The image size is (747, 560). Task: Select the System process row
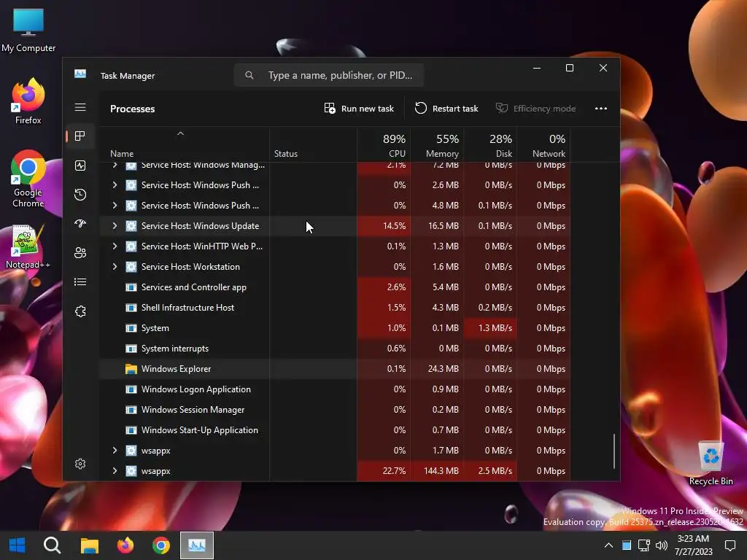click(x=335, y=328)
